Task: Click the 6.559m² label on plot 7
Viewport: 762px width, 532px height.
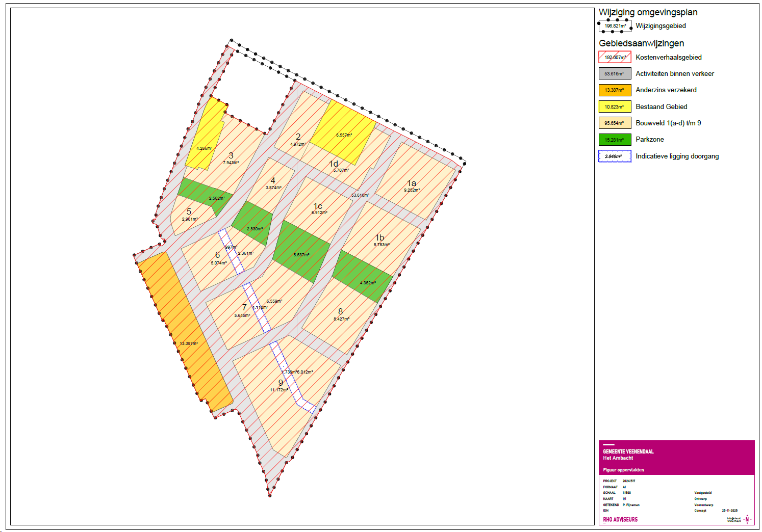Action: tap(274, 301)
